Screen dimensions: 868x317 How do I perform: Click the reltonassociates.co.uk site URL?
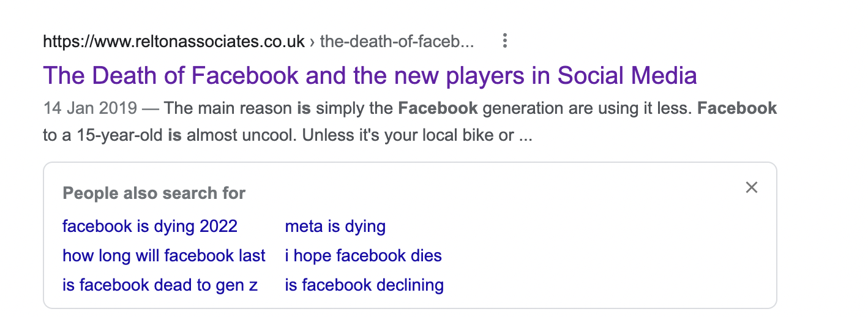[x=174, y=42]
